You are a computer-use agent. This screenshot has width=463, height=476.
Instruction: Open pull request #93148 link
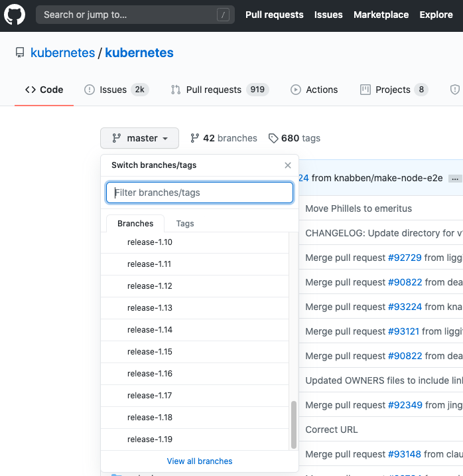tap(405, 454)
